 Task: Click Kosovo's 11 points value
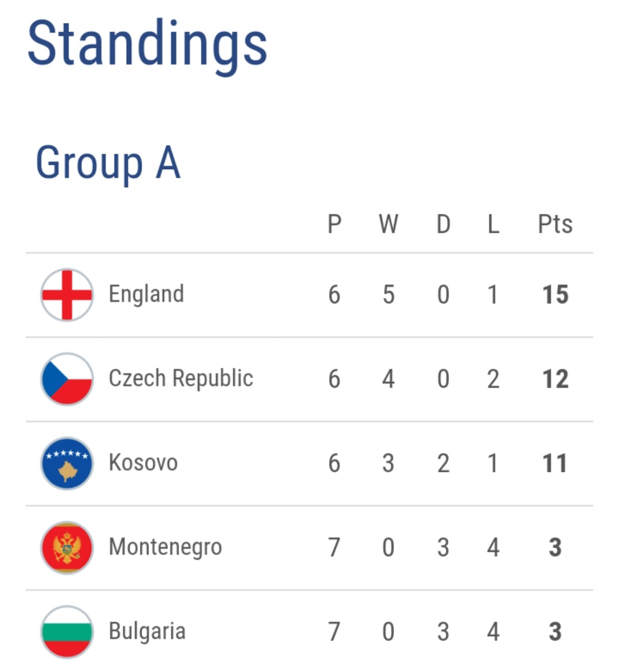click(555, 463)
